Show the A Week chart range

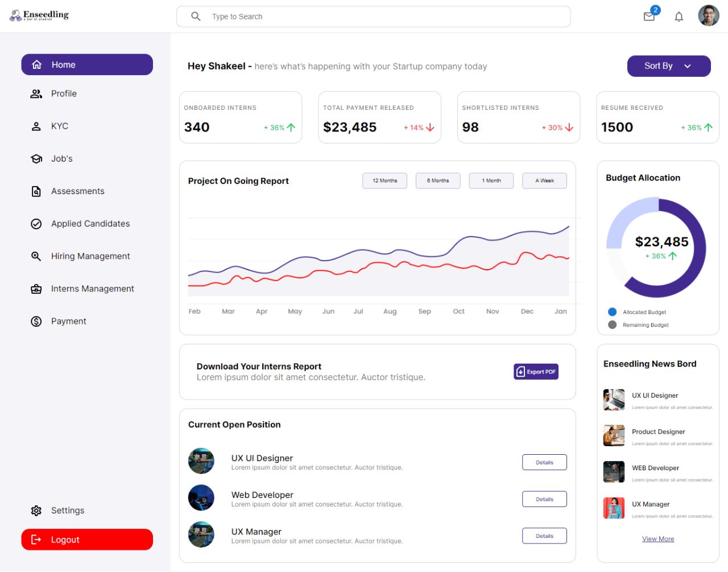pyautogui.click(x=544, y=181)
